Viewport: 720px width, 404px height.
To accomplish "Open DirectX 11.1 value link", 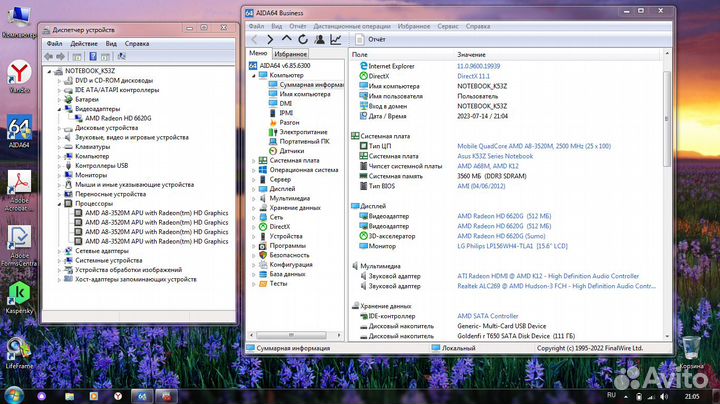I will [x=473, y=76].
